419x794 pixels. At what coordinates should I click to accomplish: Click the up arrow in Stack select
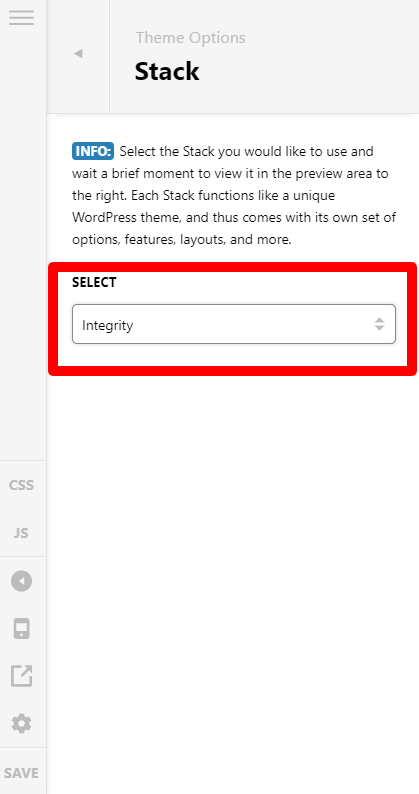click(x=379, y=320)
